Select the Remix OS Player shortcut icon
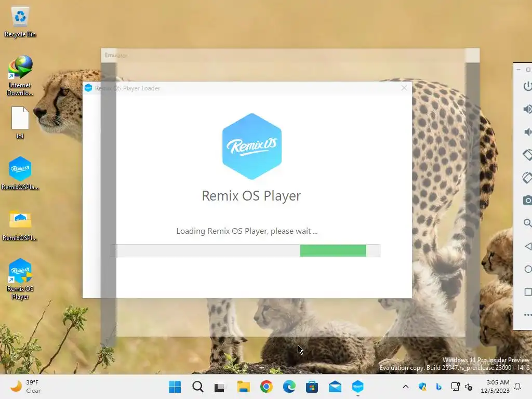Screen dimensions: 532x399 (20, 279)
